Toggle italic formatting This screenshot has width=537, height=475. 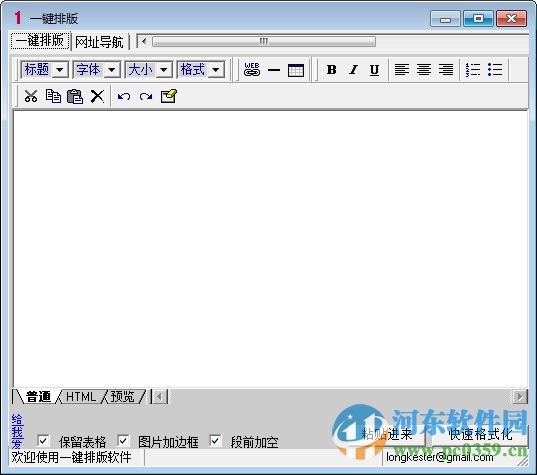tap(353, 70)
